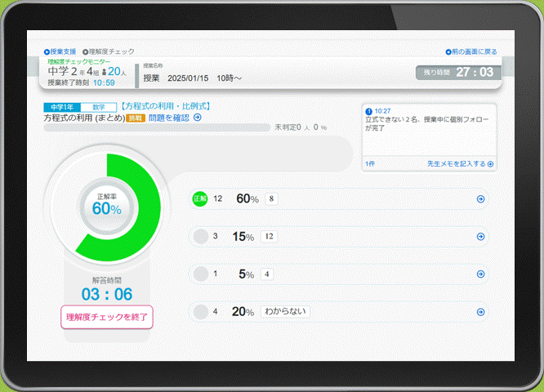Select grey circle on 5% answer row
This screenshot has width=544, height=392.
[199, 274]
